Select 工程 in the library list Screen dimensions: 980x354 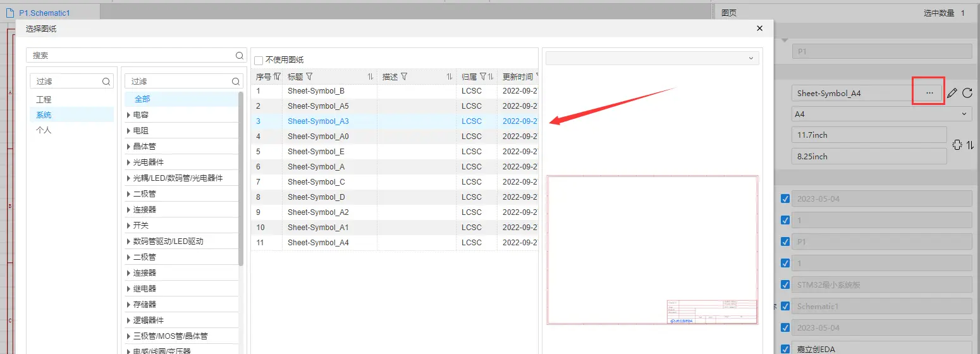44,100
